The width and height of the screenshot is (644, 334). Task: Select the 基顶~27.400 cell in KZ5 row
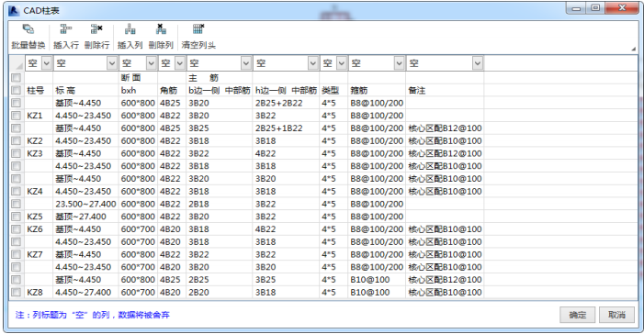tap(85, 217)
